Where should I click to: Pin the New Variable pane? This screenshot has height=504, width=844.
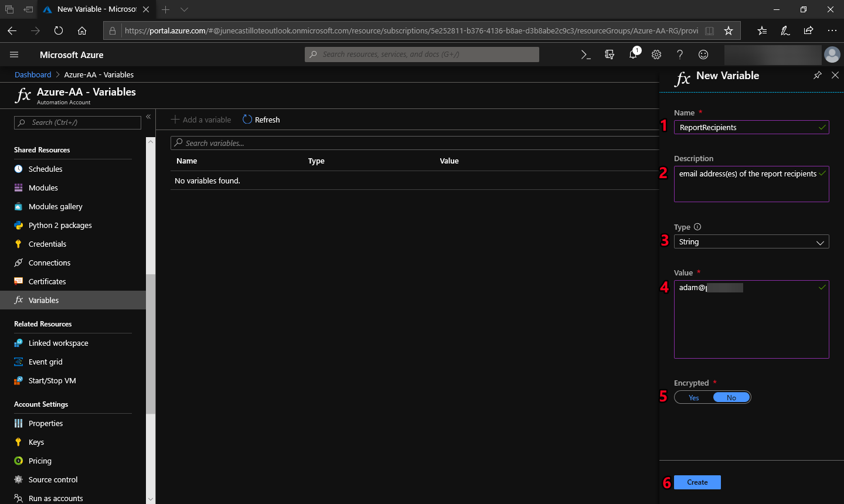[x=818, y=75]
